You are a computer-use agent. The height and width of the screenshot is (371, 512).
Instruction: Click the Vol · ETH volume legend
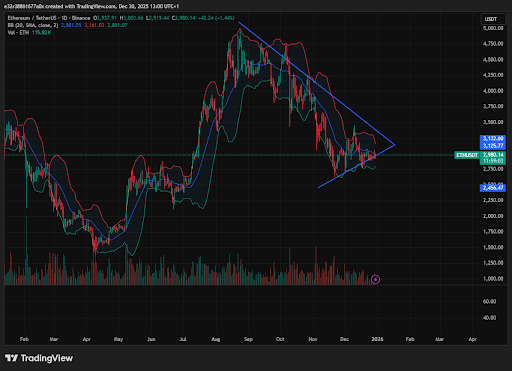18,33
